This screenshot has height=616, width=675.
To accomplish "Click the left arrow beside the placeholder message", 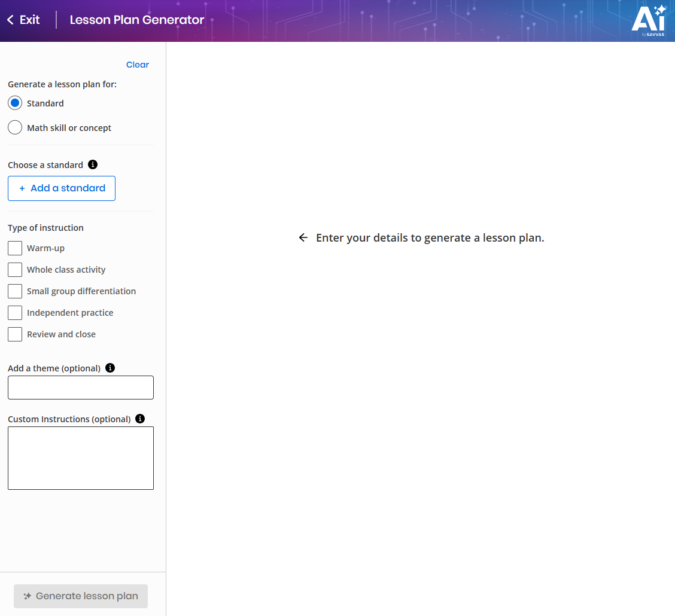I will [x=303, y=237].
